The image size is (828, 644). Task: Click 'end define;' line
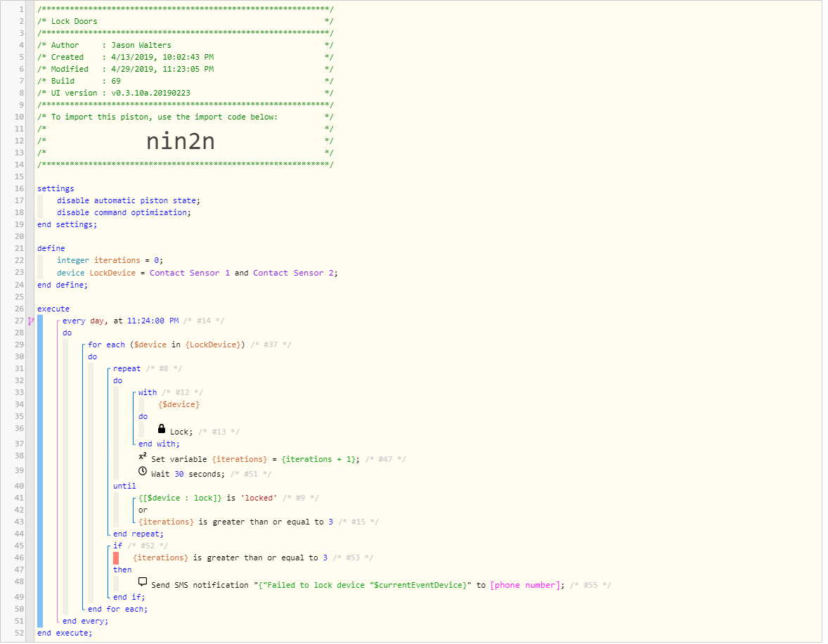[x=63, y=285]
